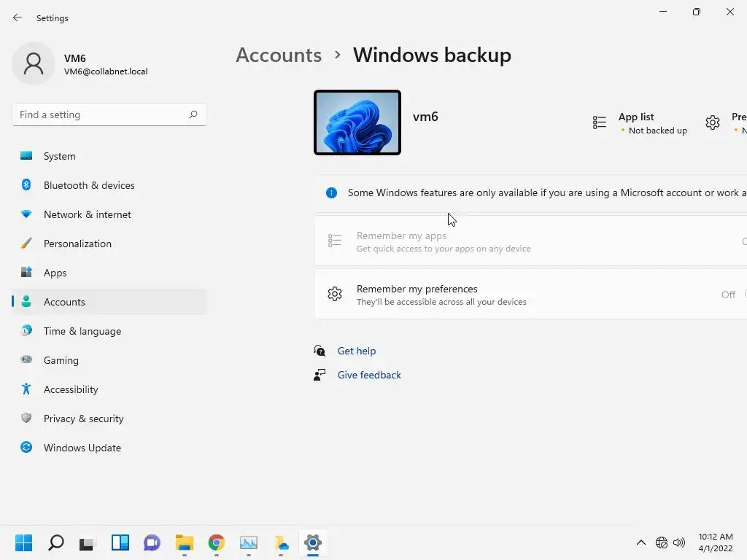
Task: Click the vm6 device wallpaper thumbnail
Action: tap(357, 122)
